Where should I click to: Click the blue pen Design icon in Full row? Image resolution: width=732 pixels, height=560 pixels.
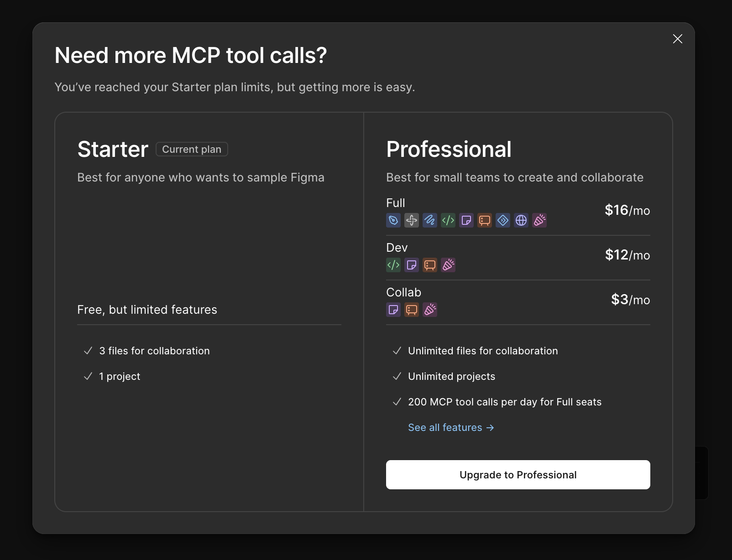click(x=393, y=220)
